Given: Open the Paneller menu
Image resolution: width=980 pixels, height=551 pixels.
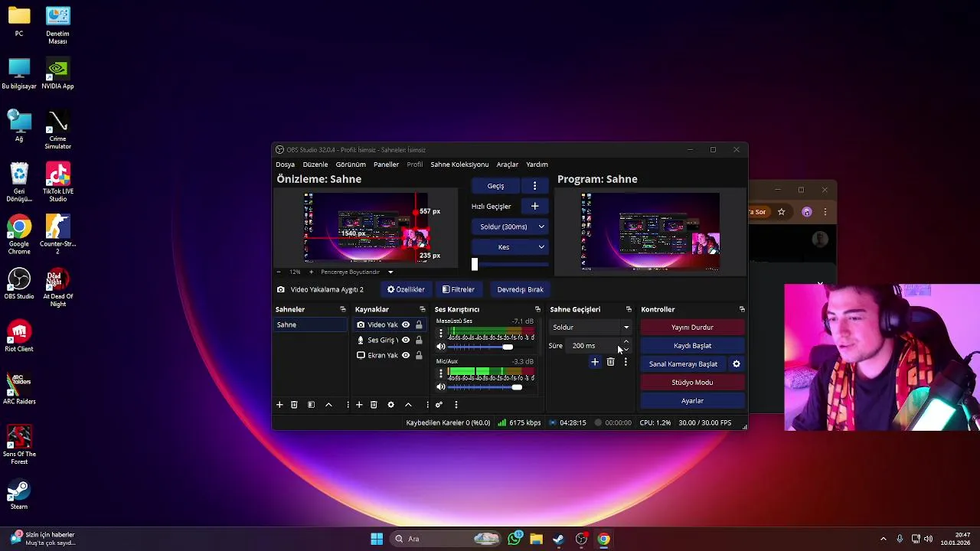Looking at the screenshot, I should (386, 165).
